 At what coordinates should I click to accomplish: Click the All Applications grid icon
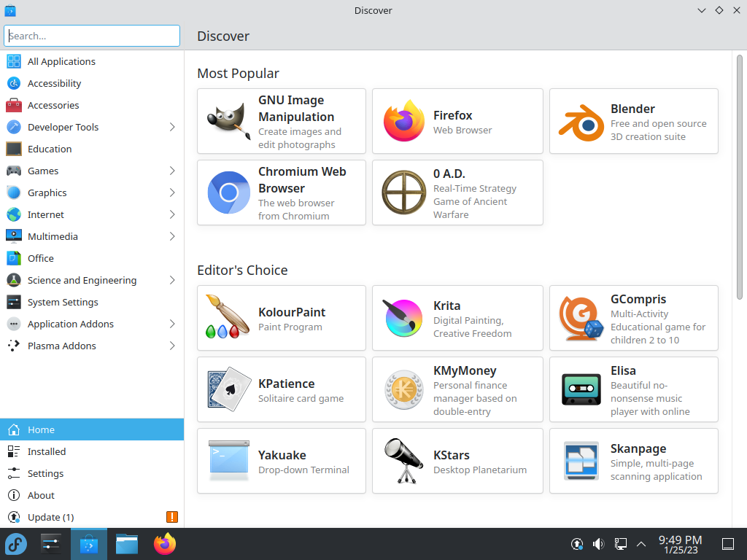(x=14, y=61)
